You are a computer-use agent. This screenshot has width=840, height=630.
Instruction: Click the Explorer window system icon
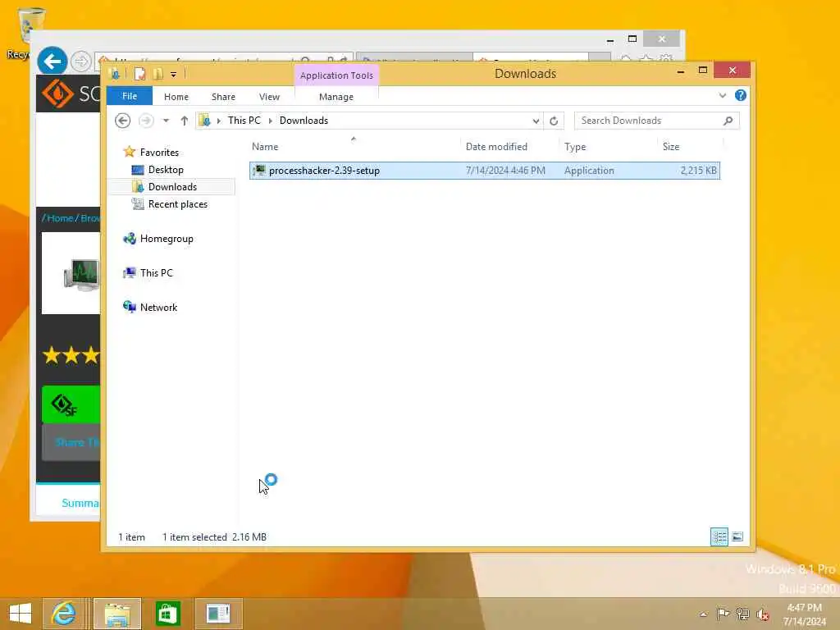point(114,75)
